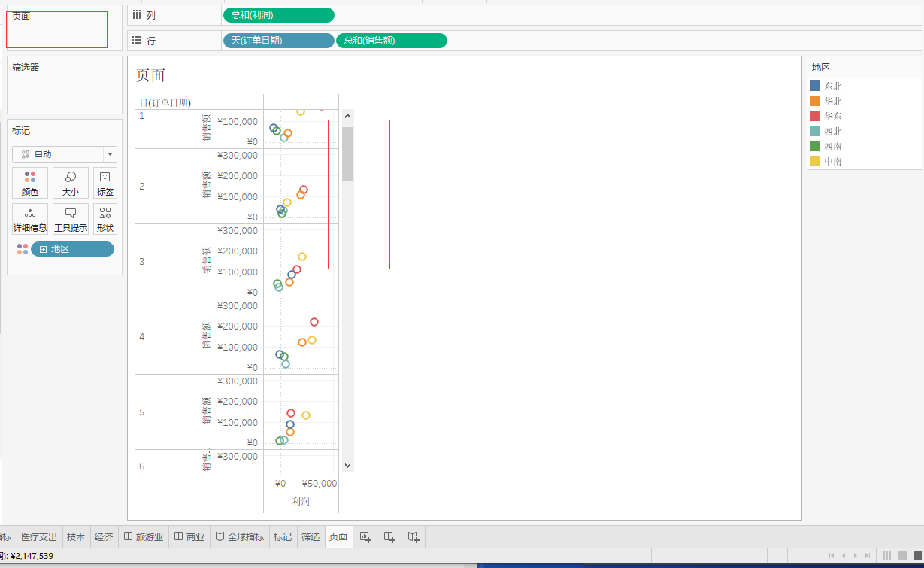The width and height of the screenshot is (924, 568).
Task: Show tabs view icon
Action: pos(917,555)
